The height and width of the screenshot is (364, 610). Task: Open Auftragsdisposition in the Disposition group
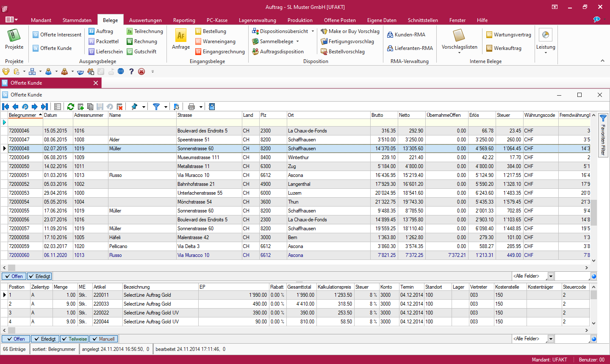(278, 52)
